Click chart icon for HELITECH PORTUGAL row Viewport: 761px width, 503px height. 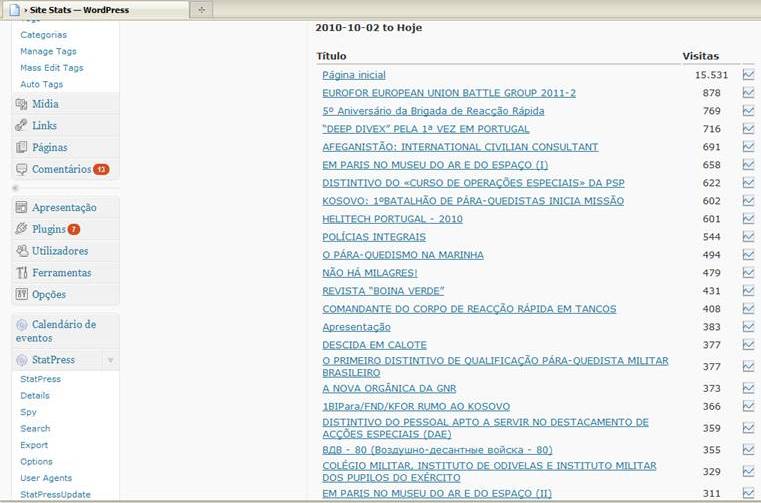pyautogui.click(x=748, y=218)
